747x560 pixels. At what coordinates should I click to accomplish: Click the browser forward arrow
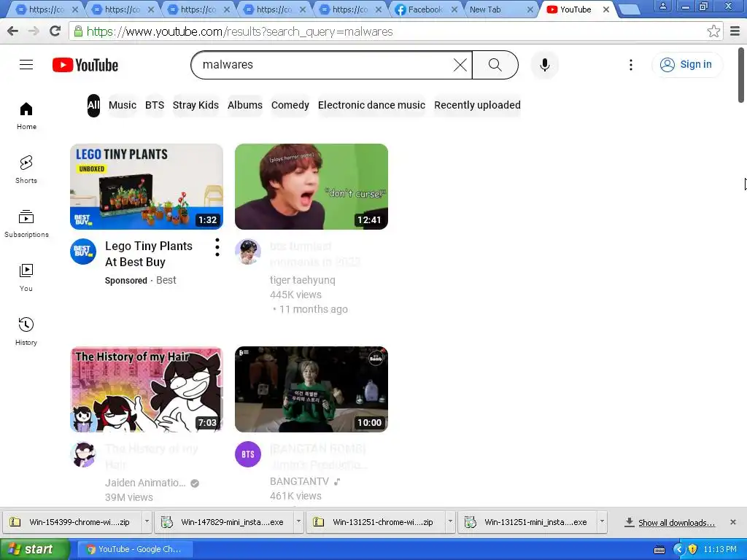pyautogui.click(x=34, y=31)
